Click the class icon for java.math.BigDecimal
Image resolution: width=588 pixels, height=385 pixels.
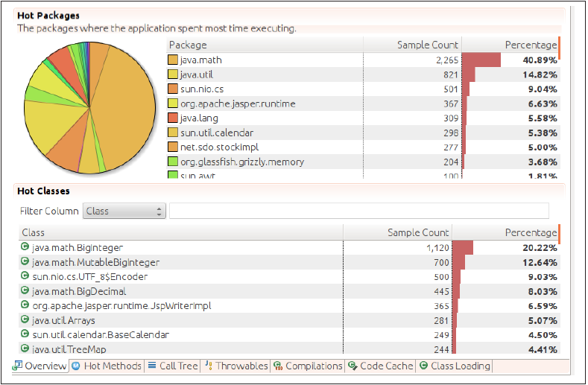click(x=25, y=290)
